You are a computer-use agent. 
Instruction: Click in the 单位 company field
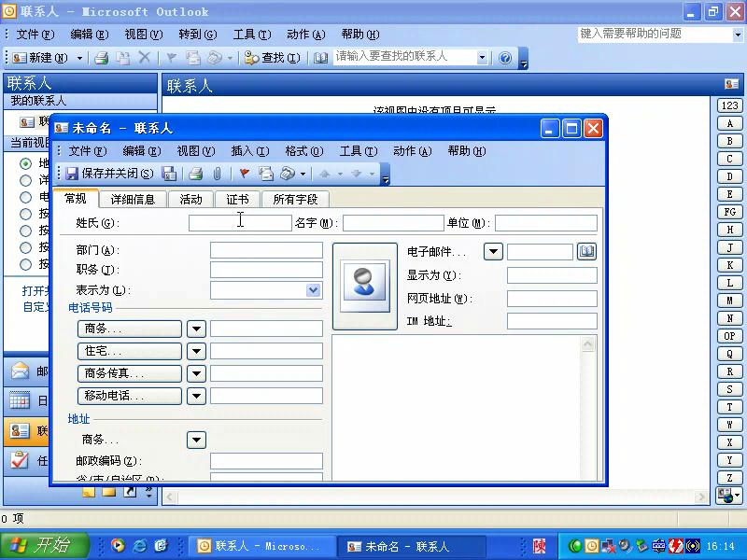coord(546,223)
